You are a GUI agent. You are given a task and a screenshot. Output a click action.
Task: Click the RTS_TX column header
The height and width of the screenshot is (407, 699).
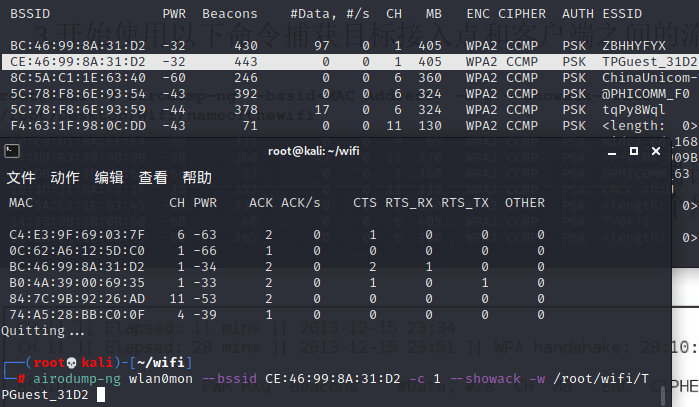[x=465, y=203]
